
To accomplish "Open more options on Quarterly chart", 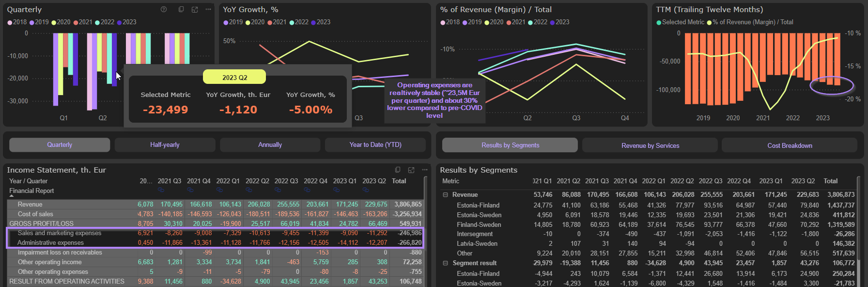I will point(208,9).
